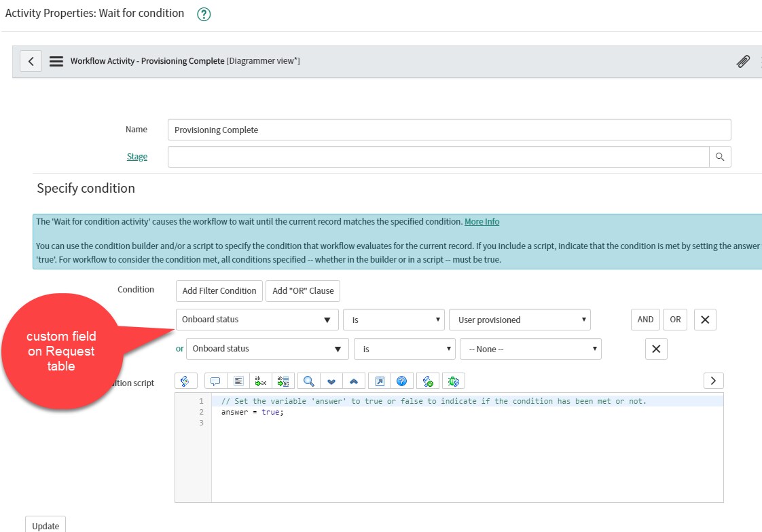Run syntax check on the script

click(x=427, y=381)
